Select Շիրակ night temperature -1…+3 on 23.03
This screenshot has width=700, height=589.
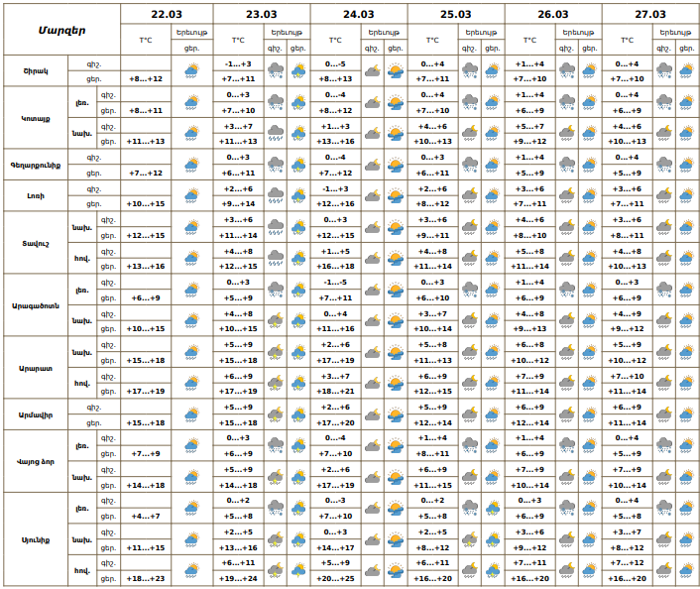coord(239,63)
